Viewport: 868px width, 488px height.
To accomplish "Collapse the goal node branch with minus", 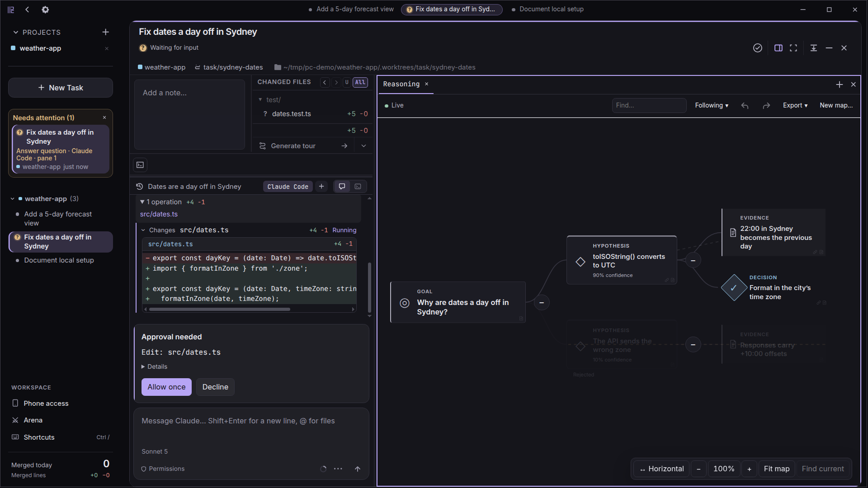I will (542, 302).
